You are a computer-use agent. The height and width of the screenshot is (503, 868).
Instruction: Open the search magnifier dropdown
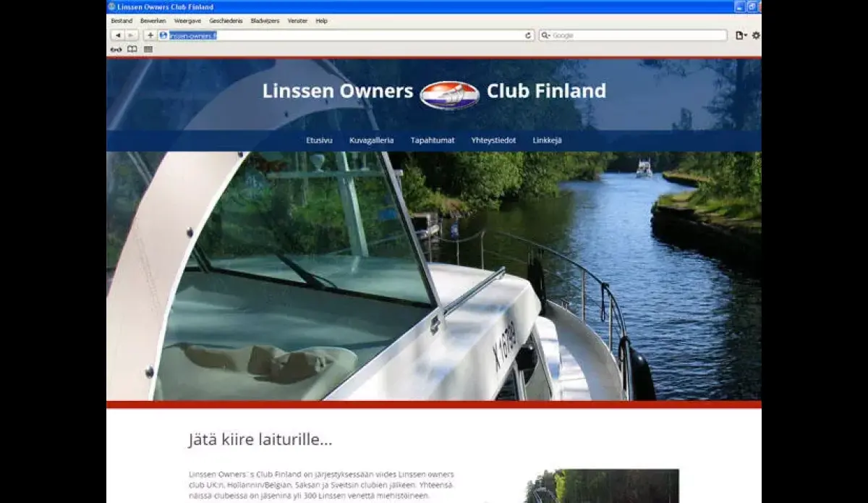click(x=546, y=35)
